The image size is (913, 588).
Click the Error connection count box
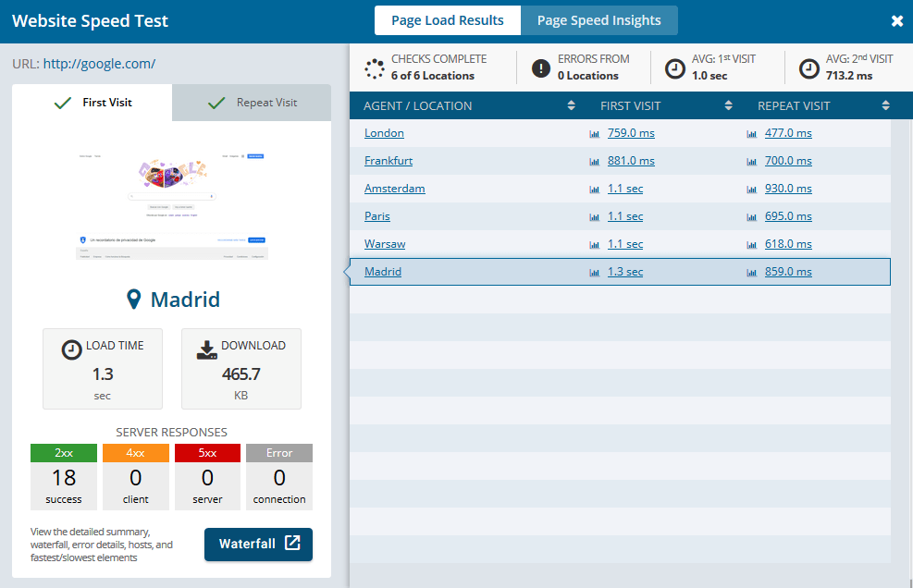[x=279, y=477]
